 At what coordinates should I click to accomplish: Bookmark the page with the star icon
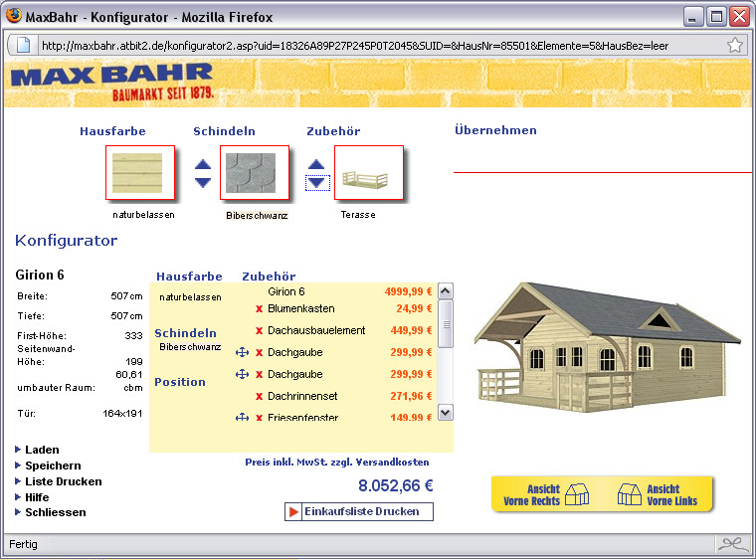click(x=735, y=46)
